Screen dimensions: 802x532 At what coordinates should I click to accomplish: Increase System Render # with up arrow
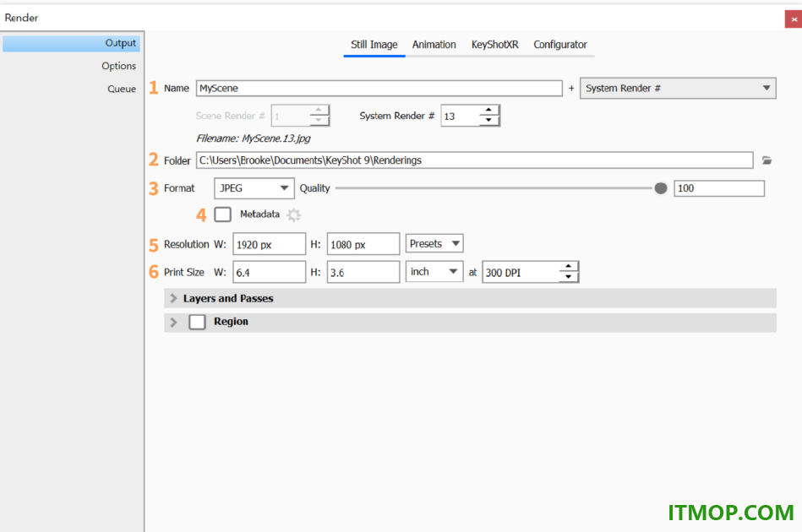coord(489,111)
